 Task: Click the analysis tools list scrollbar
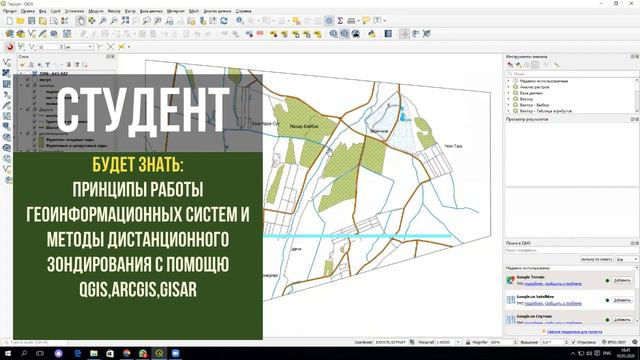(637, 96)
